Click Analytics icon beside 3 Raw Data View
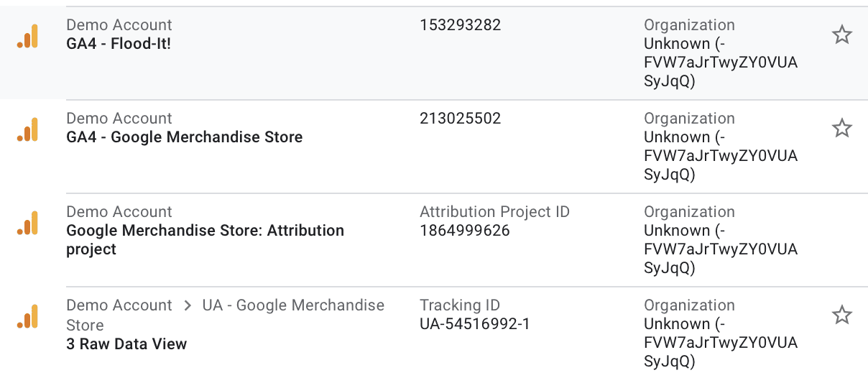The image size is (868, 378). point(27,318)
